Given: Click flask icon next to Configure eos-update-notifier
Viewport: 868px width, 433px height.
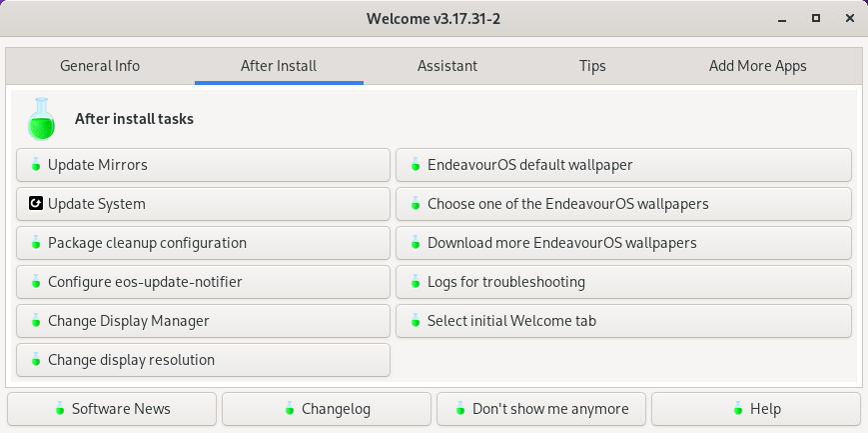Looking at the screenshot, I should tap(36, 282).
